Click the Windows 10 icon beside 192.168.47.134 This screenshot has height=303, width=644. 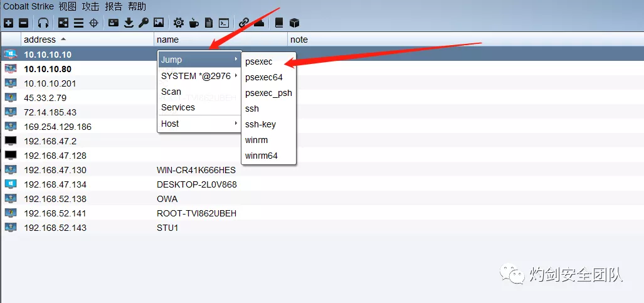point(11,184)
